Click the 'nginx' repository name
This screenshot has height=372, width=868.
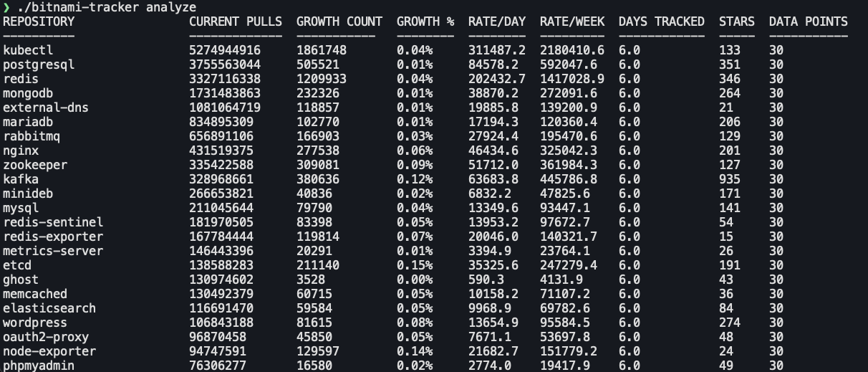click(x=21, y=151)
